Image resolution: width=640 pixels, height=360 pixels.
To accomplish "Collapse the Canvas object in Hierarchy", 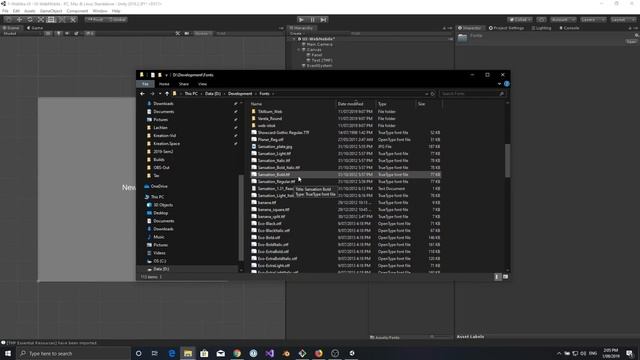I will point(299,49).
